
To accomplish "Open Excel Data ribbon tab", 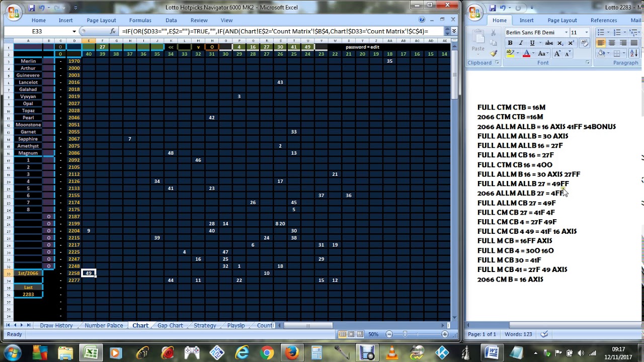I will [x=171, y=20].
